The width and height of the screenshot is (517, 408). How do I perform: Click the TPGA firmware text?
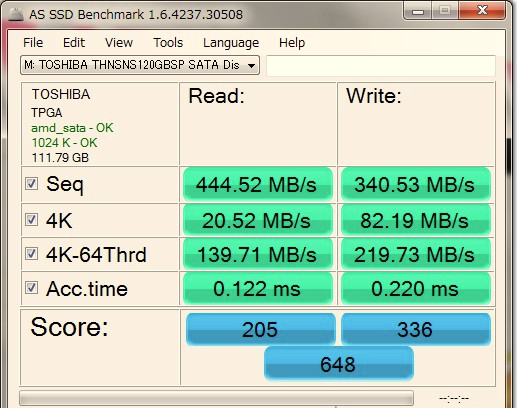(x=47, y=113)
